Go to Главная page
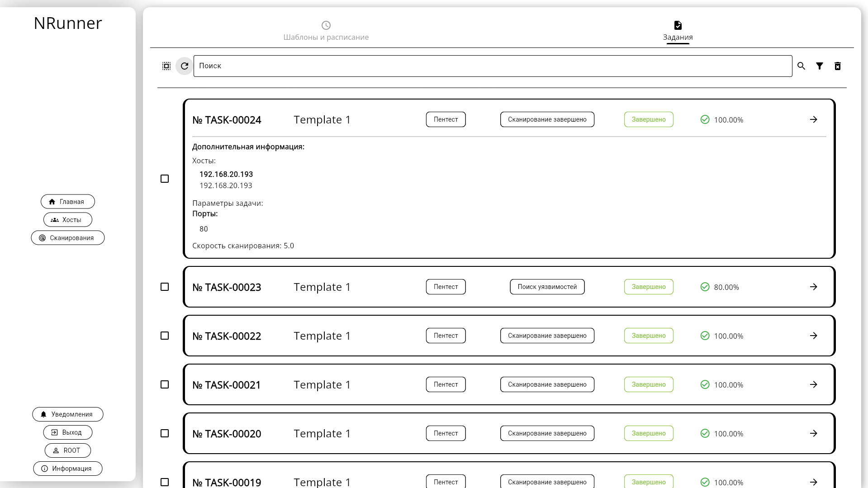Screen dimensions: 868x488 pyautogui.click(x=68, y=202)
